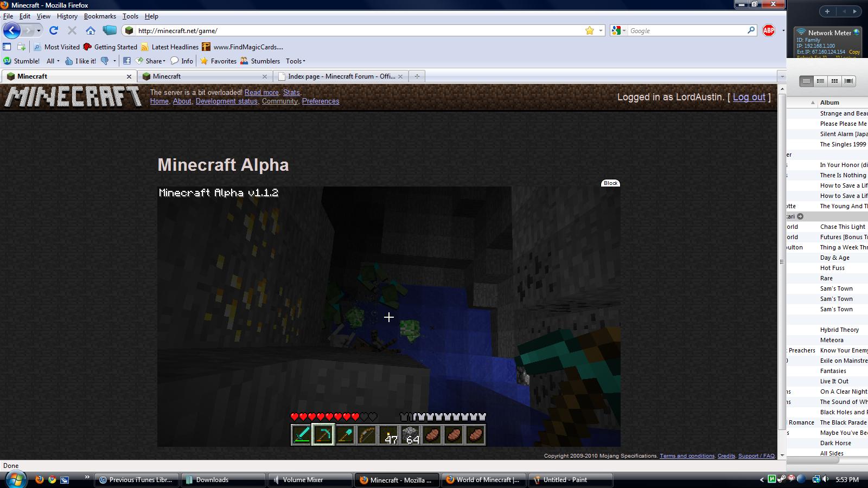
Task: Open the Development status link
Action: (x=227, y=101)
